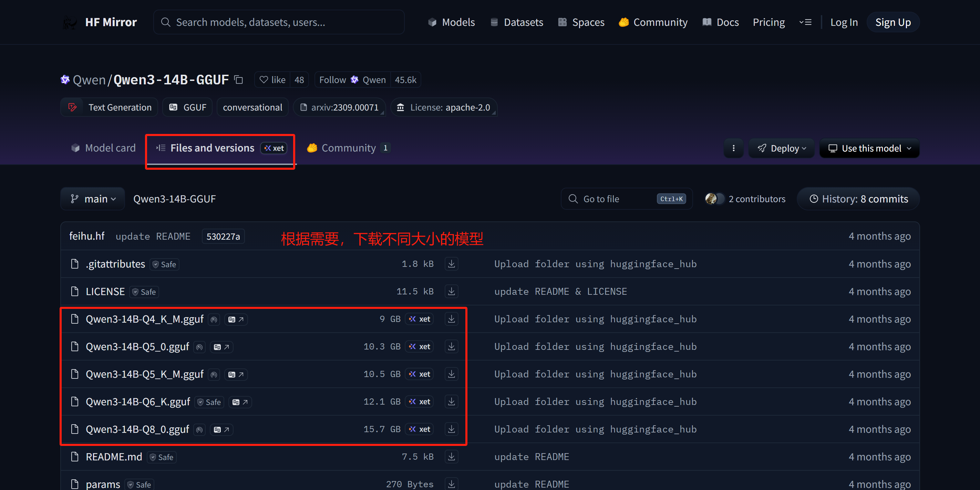Open the Qwen3-14B-Q4_K_M.gguf file page
This screenshot has height=490, width=980.
145,319
